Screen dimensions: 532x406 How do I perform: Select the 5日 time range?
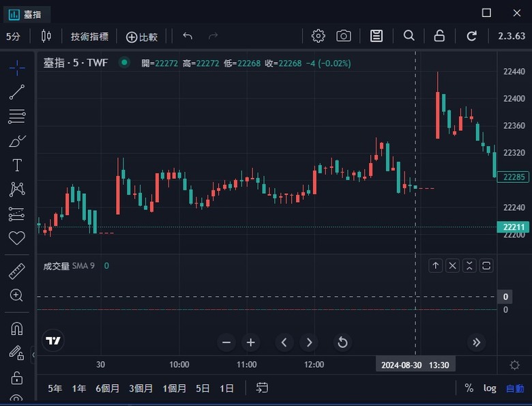[x=203, y=388]
